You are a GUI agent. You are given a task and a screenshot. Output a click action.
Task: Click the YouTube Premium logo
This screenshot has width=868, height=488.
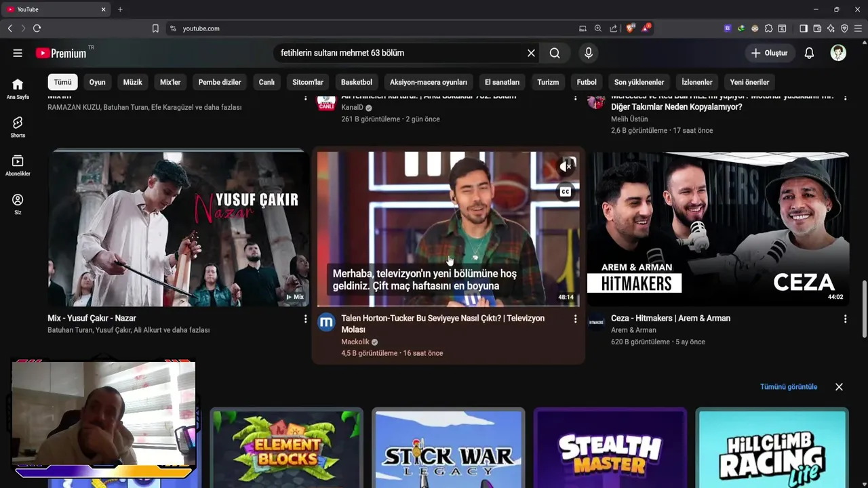[62, 53]
